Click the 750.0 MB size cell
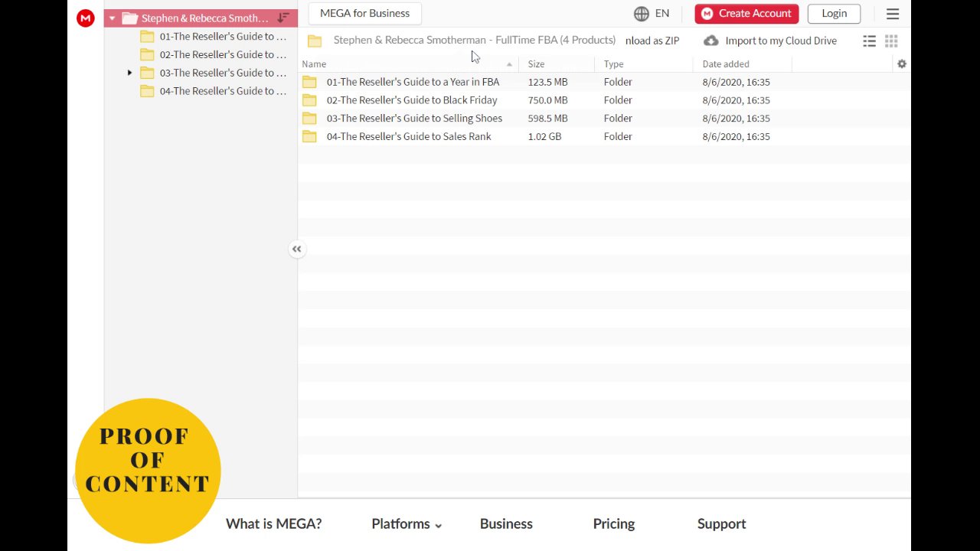 coord(547,100)
